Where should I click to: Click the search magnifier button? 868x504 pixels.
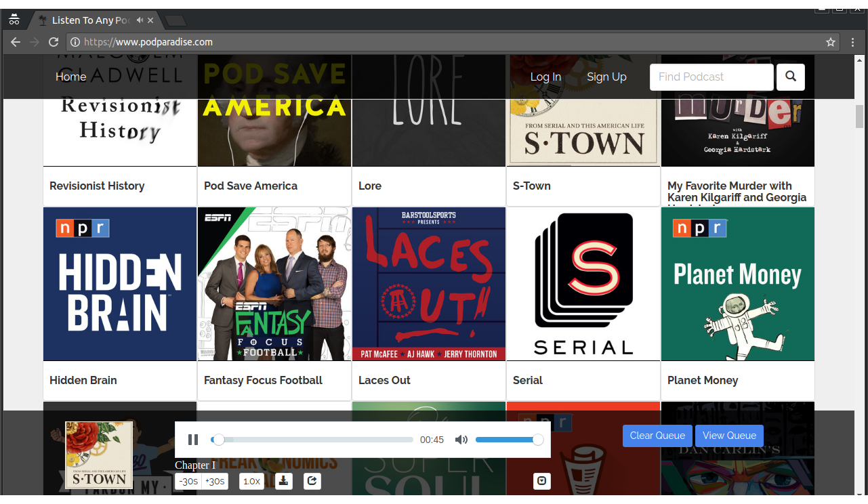point(791,77)
